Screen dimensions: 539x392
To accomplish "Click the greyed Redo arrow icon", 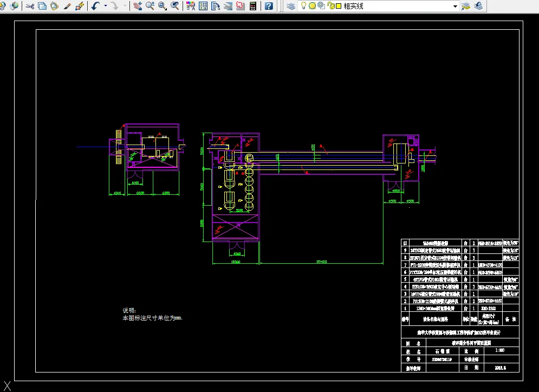I will click(115, 6).
